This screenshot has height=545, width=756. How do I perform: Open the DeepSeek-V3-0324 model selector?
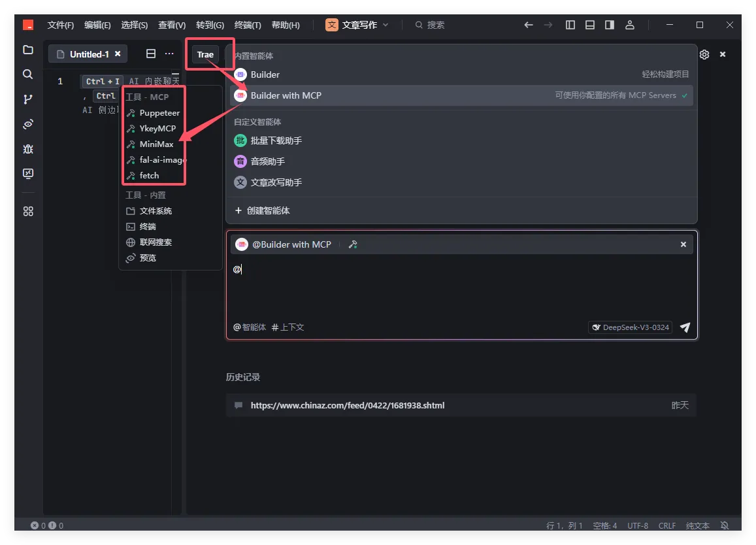click(x=631, y=327)
